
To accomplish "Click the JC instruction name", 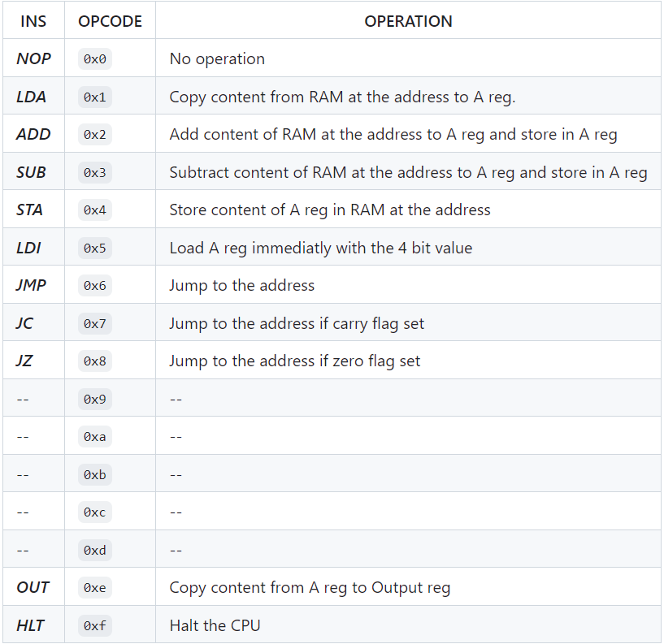I will coord(24,323).
